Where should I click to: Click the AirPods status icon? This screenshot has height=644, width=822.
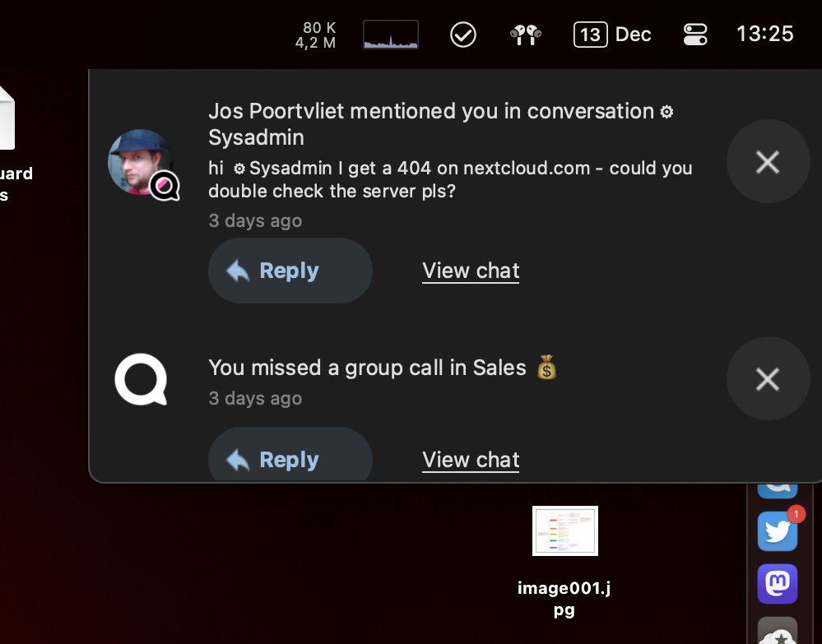(524, 34)
